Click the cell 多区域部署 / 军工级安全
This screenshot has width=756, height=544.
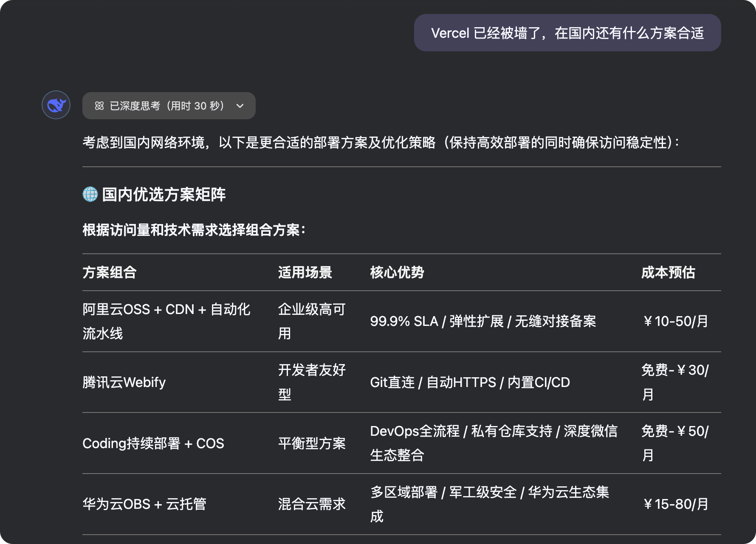(489, 504)
